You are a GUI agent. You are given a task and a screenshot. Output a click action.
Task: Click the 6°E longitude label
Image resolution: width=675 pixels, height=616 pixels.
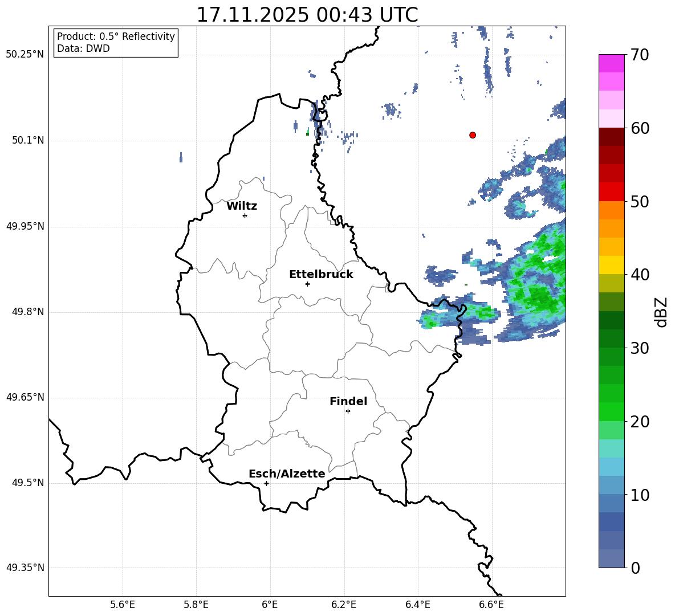pos(270,605)
